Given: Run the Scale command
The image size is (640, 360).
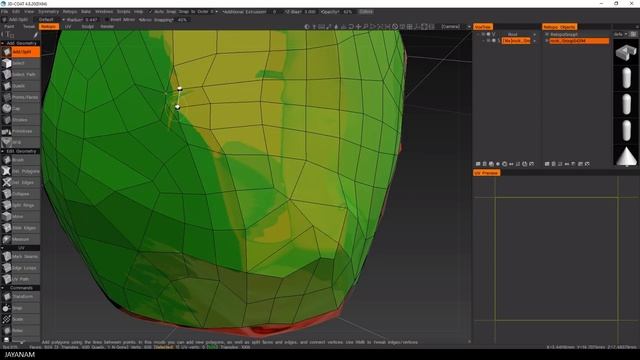Looking at the screenshot, I should [x=20, y=319].
